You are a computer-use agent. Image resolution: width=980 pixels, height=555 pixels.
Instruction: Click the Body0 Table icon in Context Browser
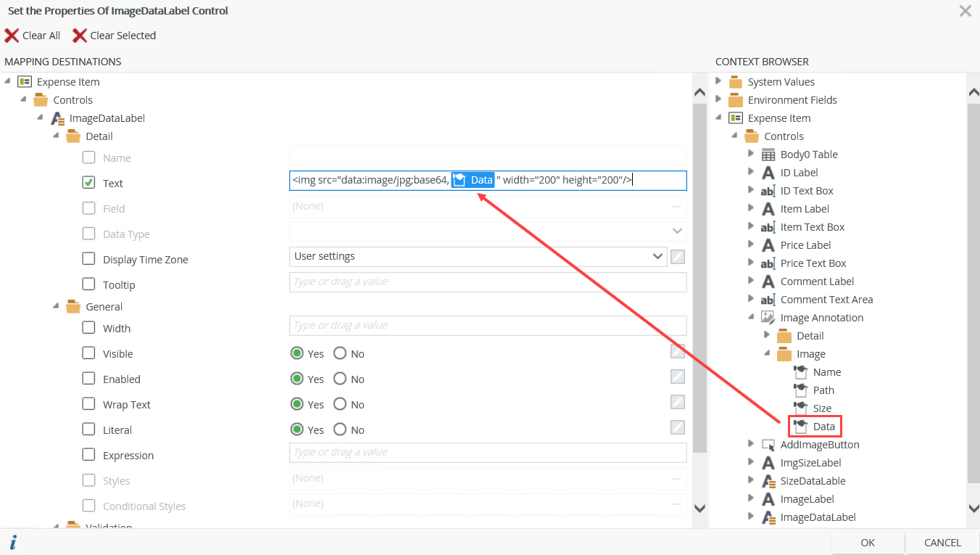point(768,155)
